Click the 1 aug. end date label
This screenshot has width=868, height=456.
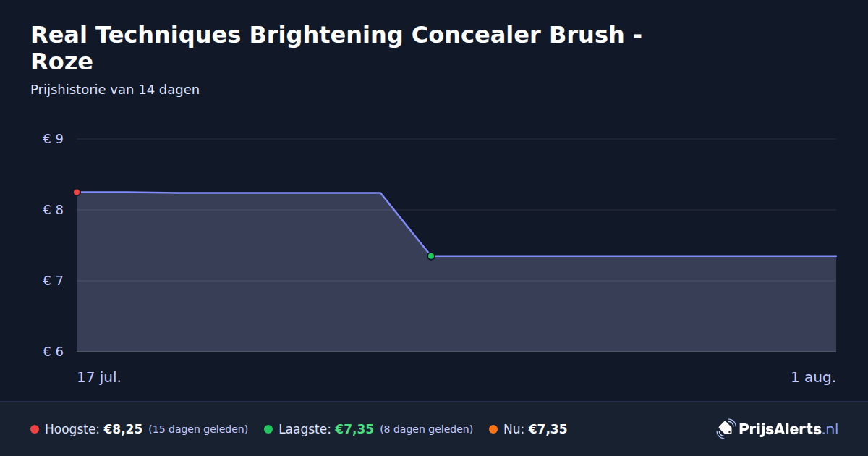813,378
